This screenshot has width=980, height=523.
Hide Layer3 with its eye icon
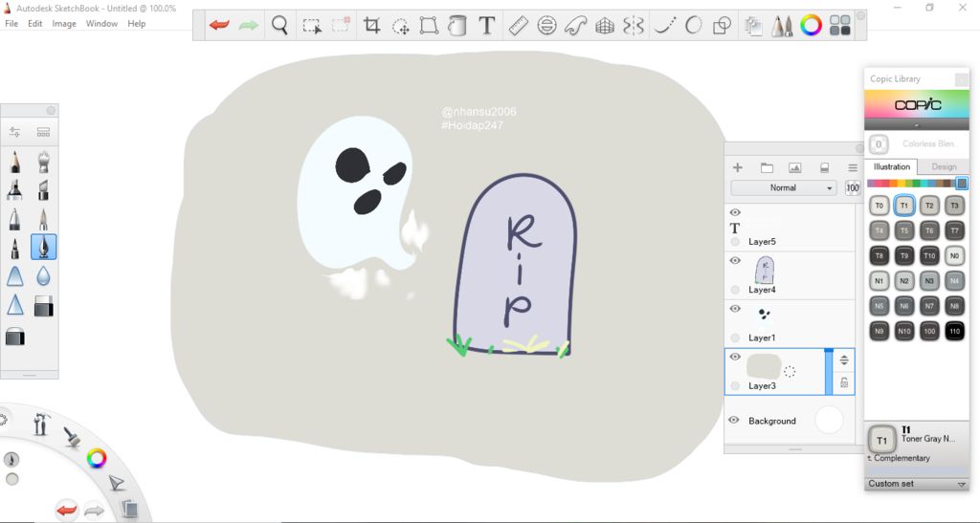(x=735, y=357)
